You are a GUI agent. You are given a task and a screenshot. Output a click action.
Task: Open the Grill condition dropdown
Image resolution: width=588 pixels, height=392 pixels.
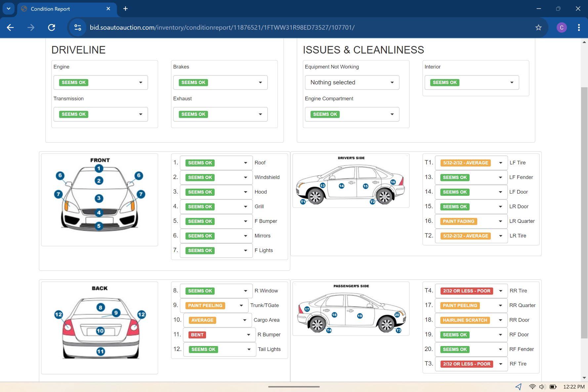coord(216,206)
